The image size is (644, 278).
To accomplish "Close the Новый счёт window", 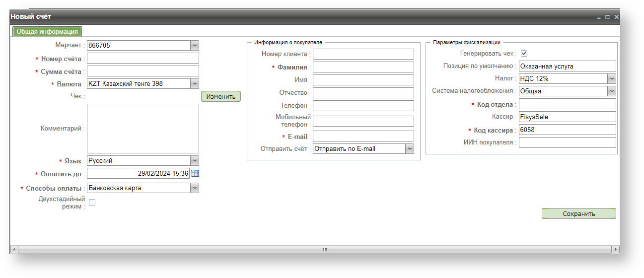I will 616,17.
